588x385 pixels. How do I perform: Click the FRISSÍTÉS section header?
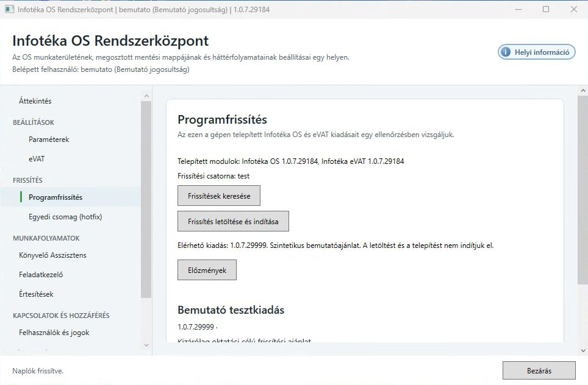coord(27,180)
